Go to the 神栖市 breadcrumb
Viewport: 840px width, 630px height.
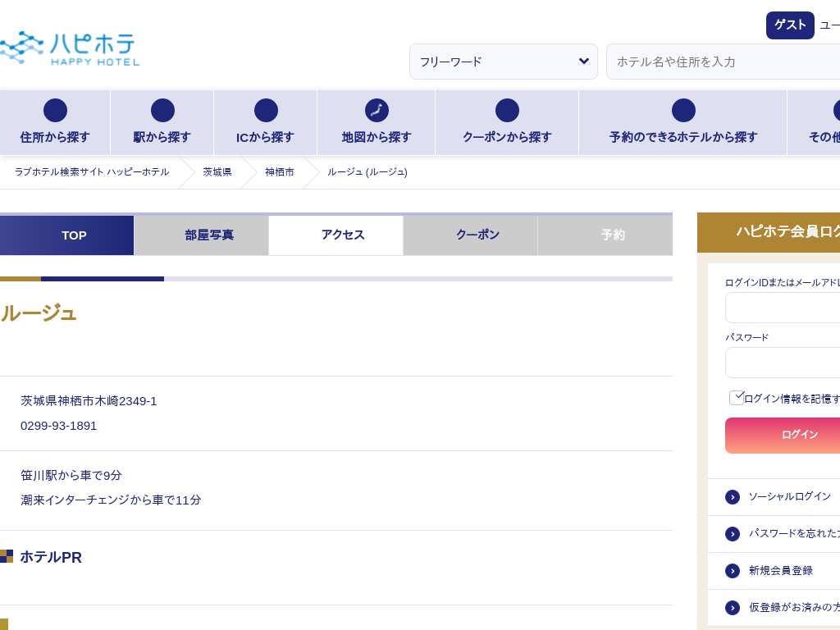pyautogui.click(x=279, y=172)
